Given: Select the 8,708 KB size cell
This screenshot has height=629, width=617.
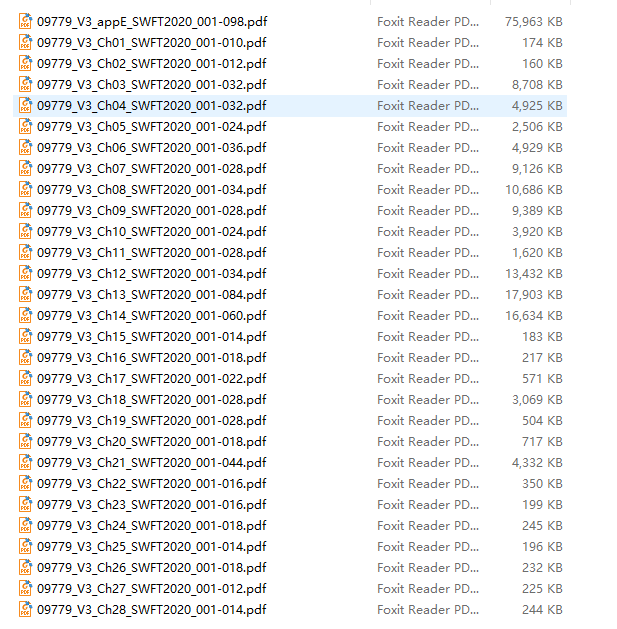Looking at the screenshot, I should (537, 85).
